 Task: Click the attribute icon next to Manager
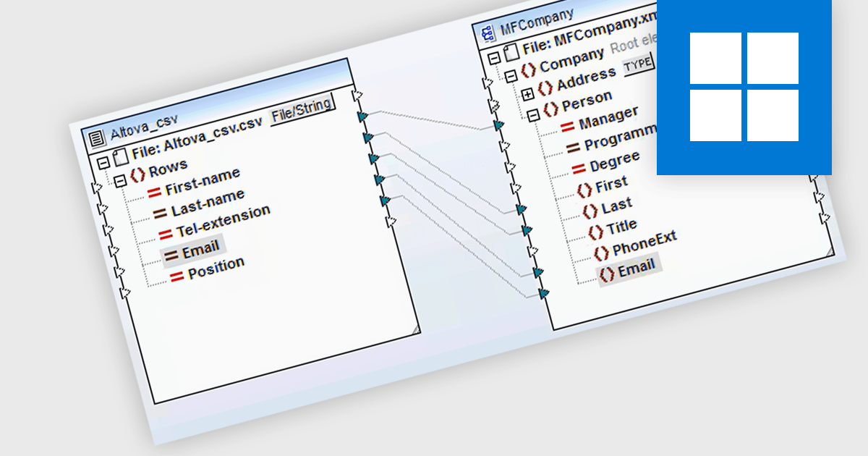click(570, 123)
